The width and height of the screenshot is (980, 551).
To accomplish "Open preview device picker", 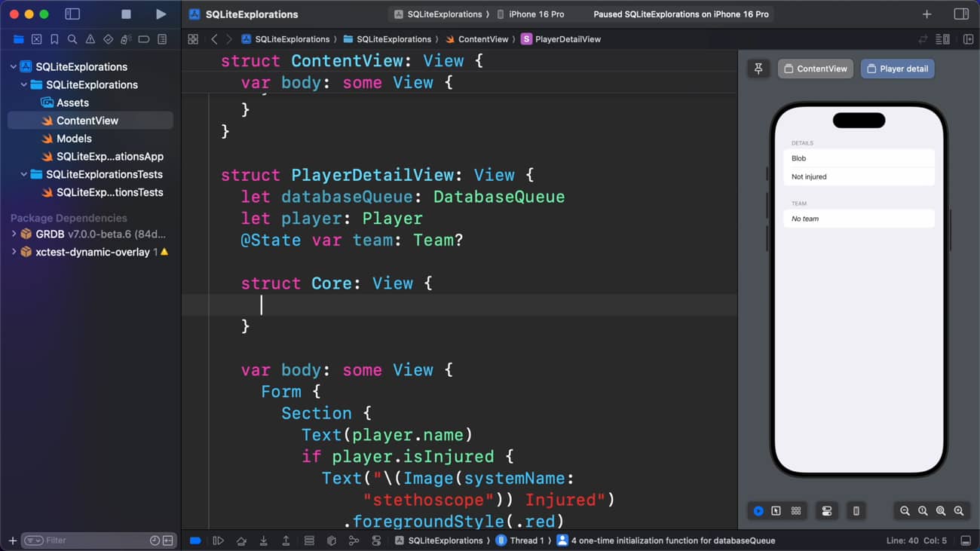I will (x=856, y=511).
